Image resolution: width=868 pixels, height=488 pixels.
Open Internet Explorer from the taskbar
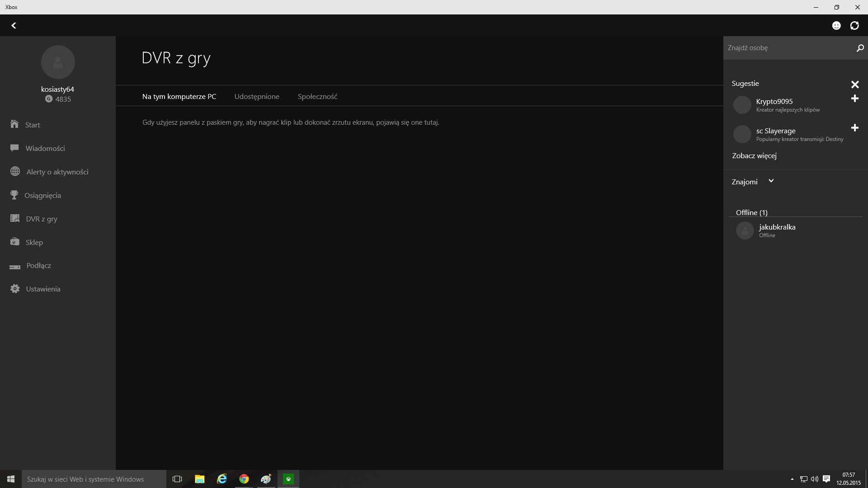click(222, 479)
